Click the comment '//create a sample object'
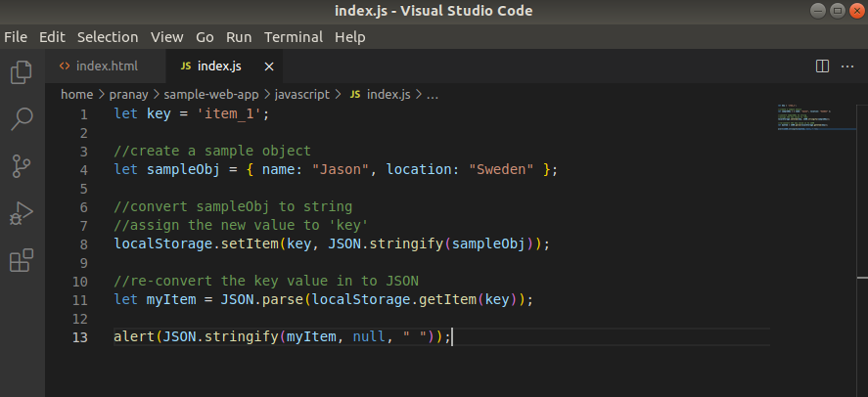The image size is (868, 397). tap(212, 151)
